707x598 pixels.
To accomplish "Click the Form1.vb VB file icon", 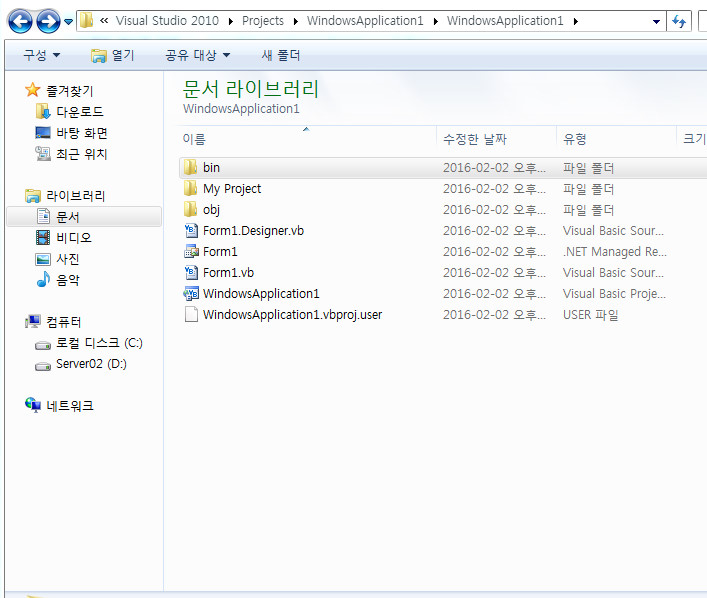I will tap(191, 272).
